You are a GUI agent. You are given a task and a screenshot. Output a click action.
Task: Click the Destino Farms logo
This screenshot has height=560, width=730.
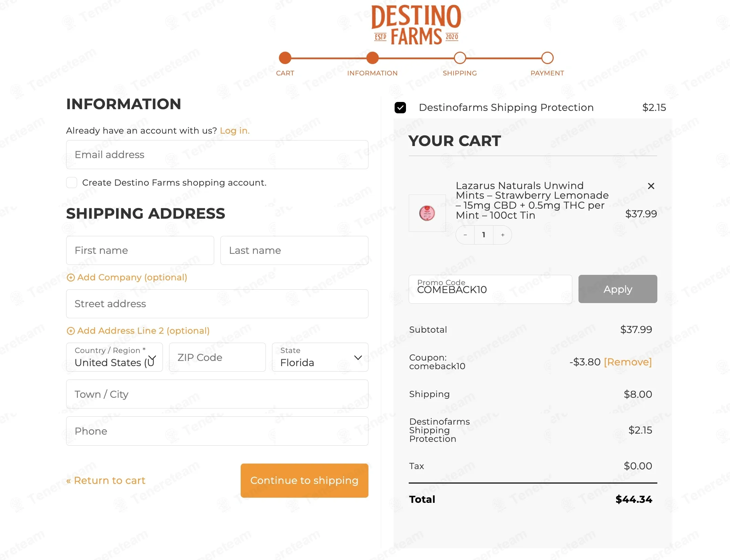pos(416,25)
